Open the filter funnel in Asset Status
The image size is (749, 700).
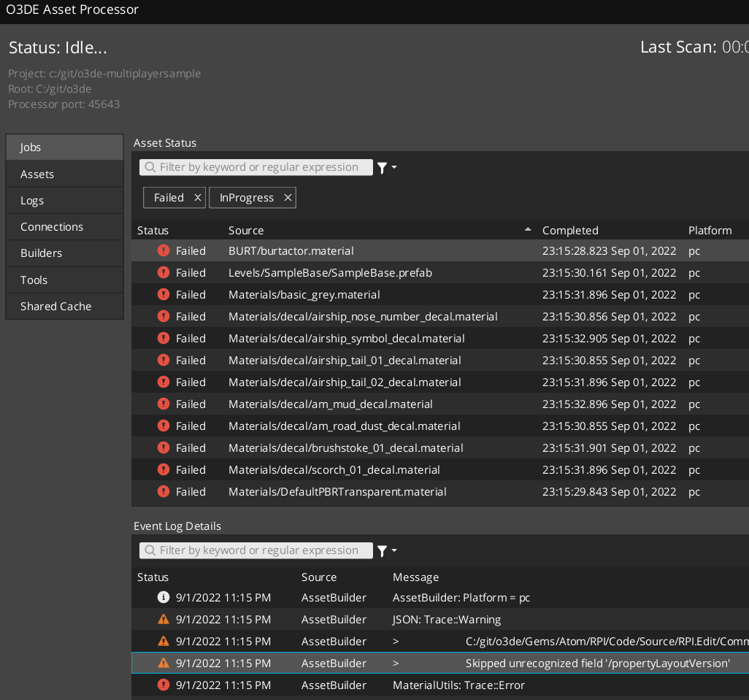point(382,167)
